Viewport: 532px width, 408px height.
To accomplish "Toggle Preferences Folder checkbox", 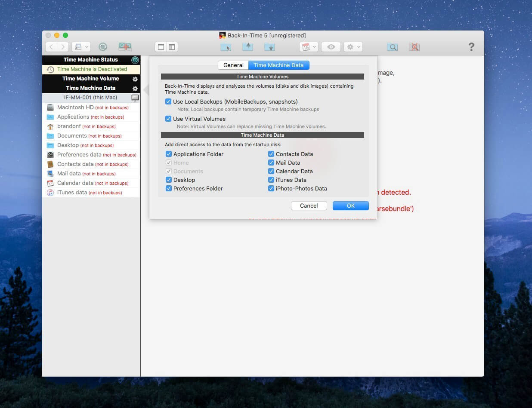I will click(169, 188).
